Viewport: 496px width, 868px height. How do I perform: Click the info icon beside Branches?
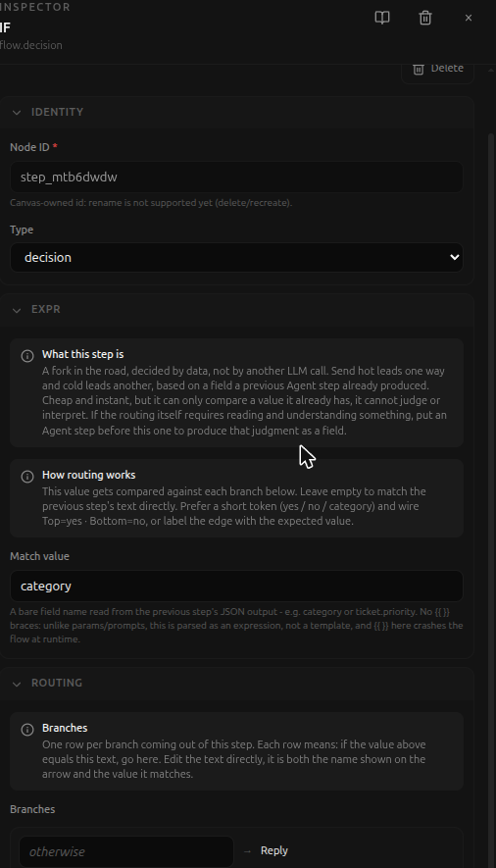click(27, 729)
